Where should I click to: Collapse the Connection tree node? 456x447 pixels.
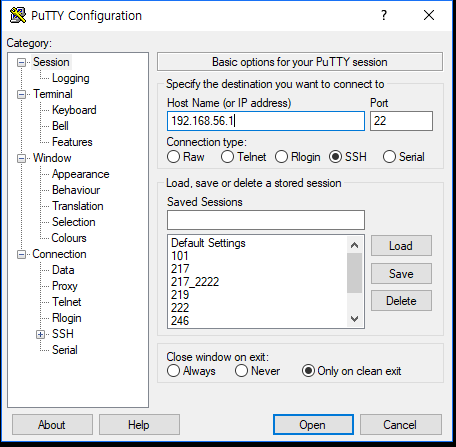pos(21,254)
